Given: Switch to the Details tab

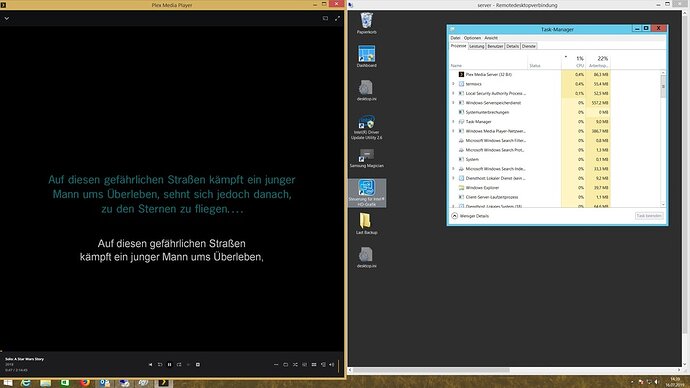Looking at the screenshot, I should tap(512, 46).
